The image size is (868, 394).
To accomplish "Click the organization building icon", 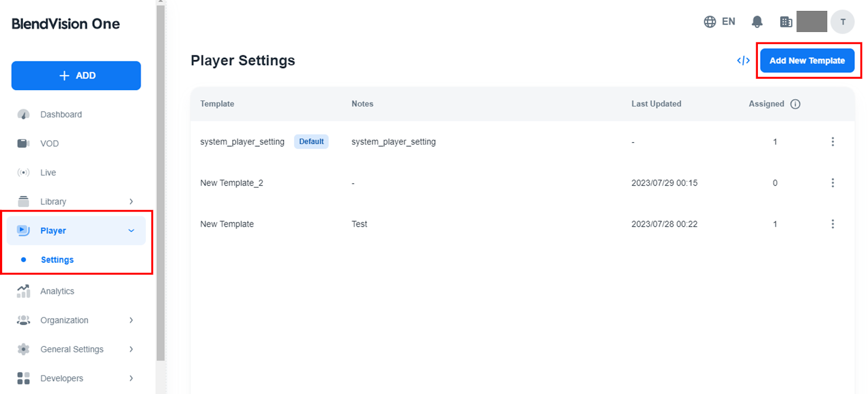I will pyautogui.click(x=786, y=22).
